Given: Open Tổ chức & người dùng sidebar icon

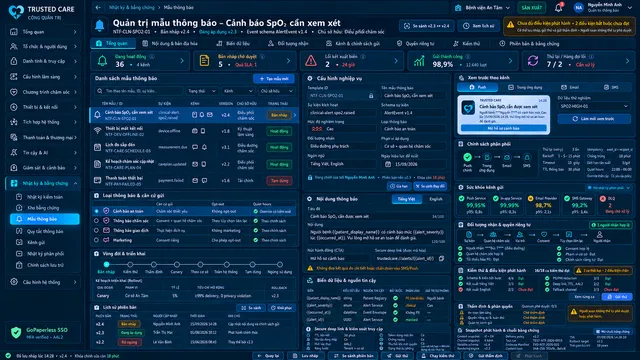Looking at the screenshot, I should (x=14, y=47).
